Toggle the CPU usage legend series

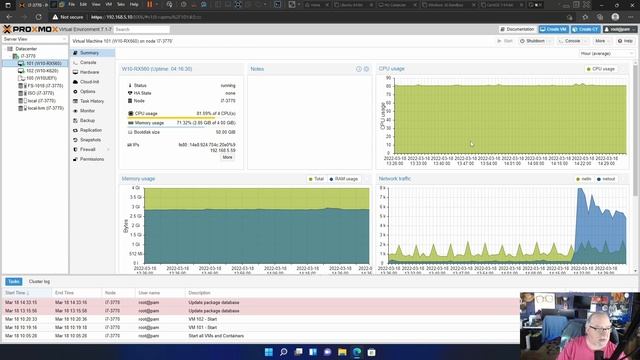click(x=600, y=69)
